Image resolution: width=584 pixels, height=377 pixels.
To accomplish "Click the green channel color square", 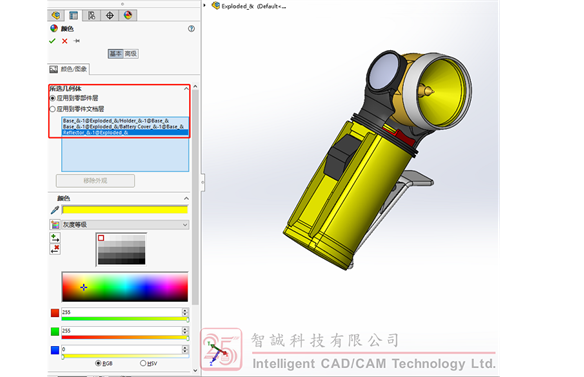I will pos(55,332).
